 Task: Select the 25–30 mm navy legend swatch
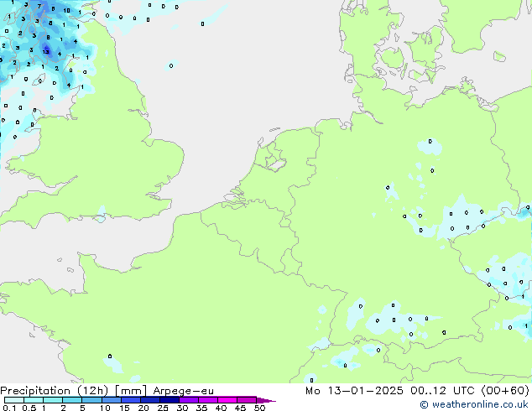tap(170, 400)
